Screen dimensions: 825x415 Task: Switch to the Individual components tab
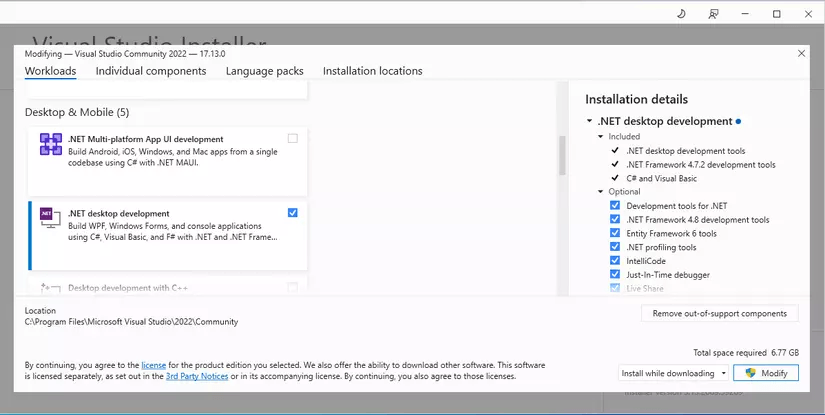pos(151,71)
